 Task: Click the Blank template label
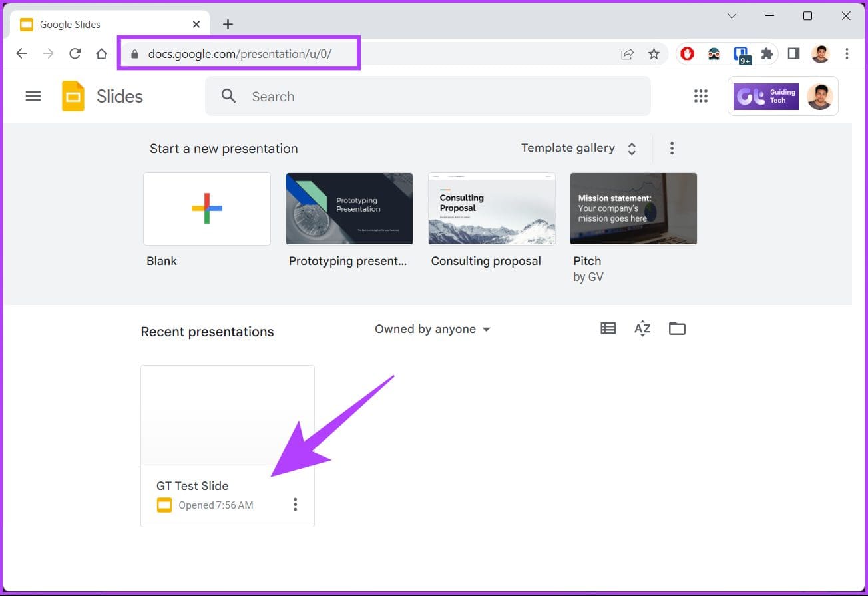point(162,261)
